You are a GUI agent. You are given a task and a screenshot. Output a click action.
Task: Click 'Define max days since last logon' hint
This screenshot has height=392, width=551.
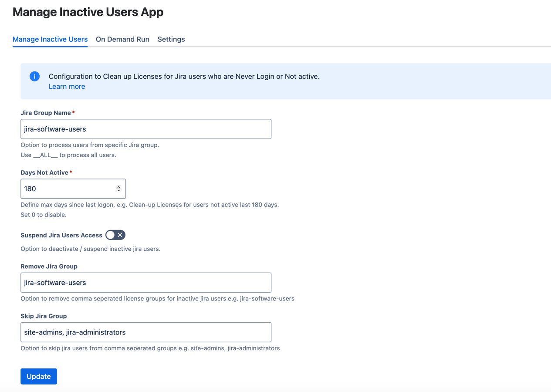coord(150,205)
